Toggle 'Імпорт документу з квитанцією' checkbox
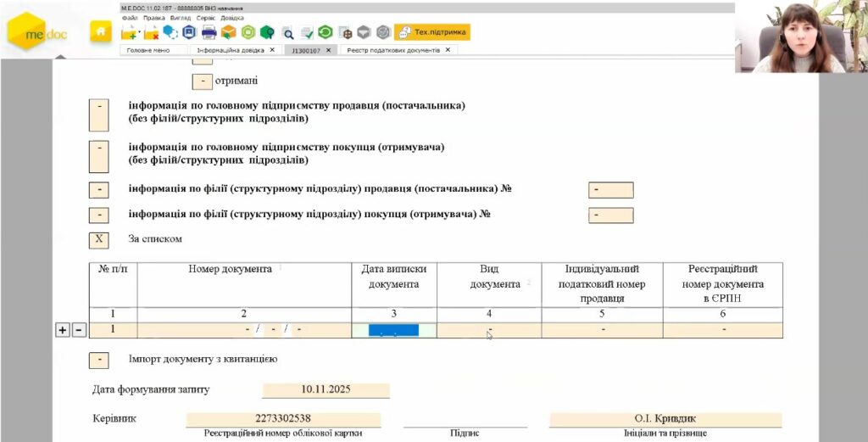Viewport: 868px width, 442px height. 98,360
